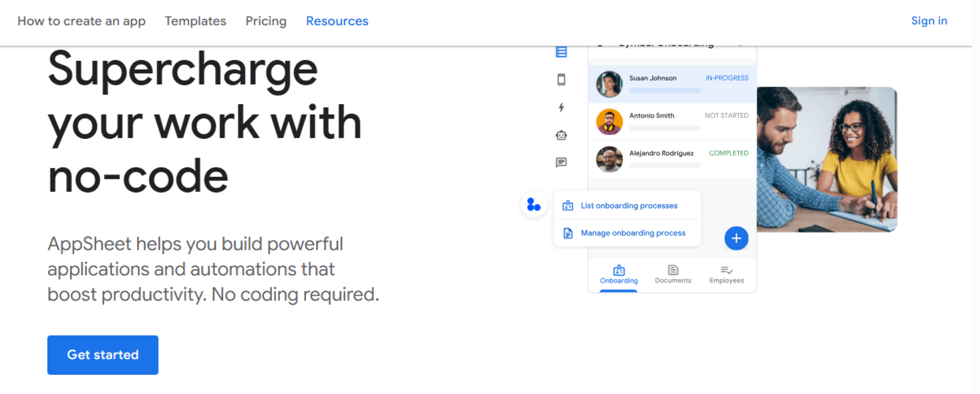The width and height of the screenshot is (980, 394).
Task: Click the robot bot icon
Action: click(x=561, y=135)
